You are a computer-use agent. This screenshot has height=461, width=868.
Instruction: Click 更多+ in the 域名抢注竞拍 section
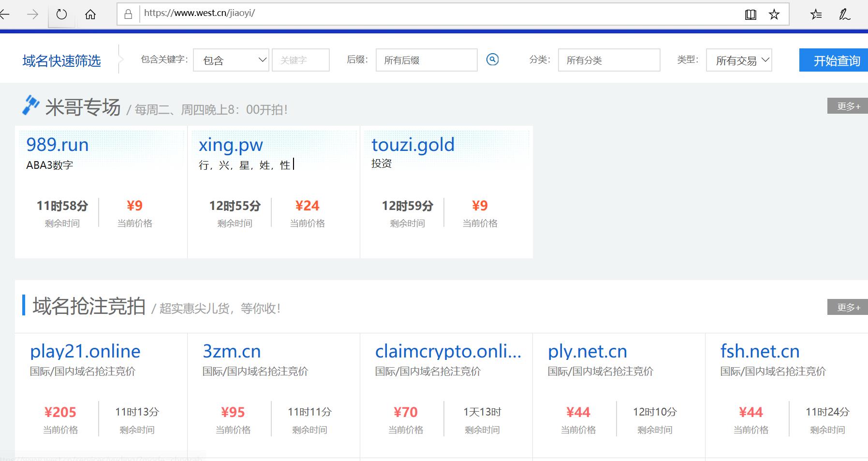848,307
